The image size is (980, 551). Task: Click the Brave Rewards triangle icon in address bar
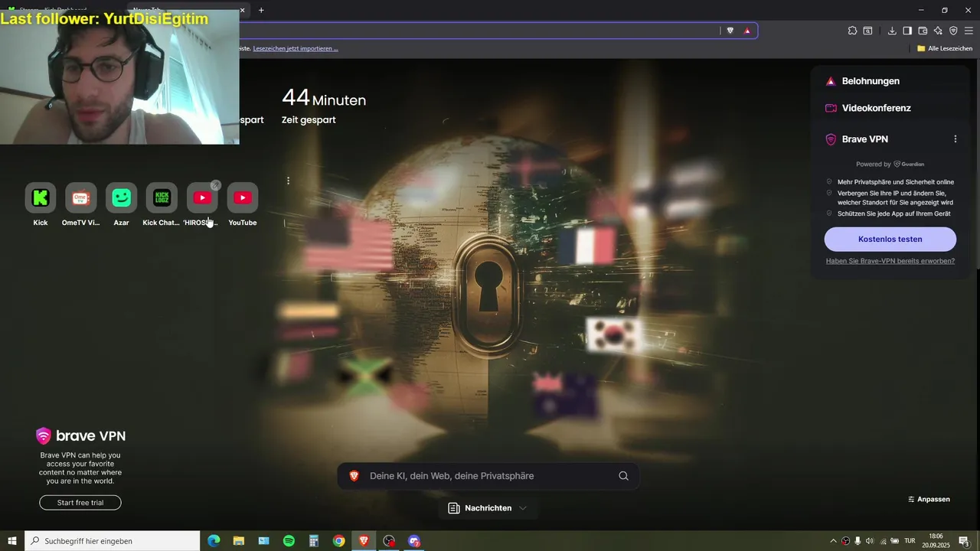pos(747,31)
